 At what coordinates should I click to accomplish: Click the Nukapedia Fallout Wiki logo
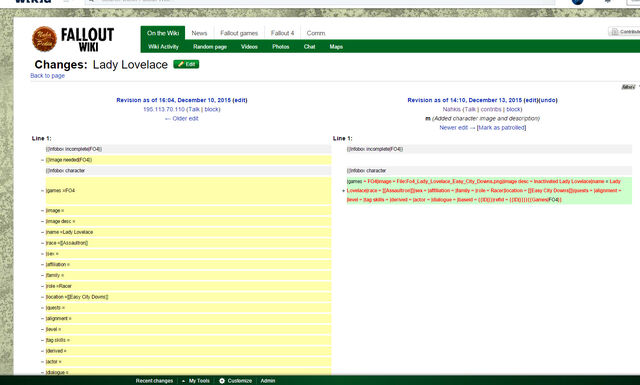click(73, 40)
